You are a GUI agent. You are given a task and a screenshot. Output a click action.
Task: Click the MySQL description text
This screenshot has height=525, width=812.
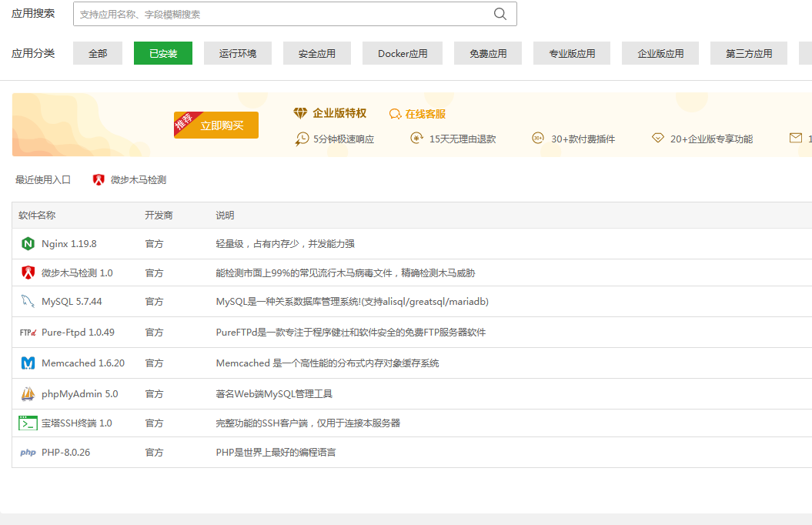pyautogui.click(x=353, y=301)
